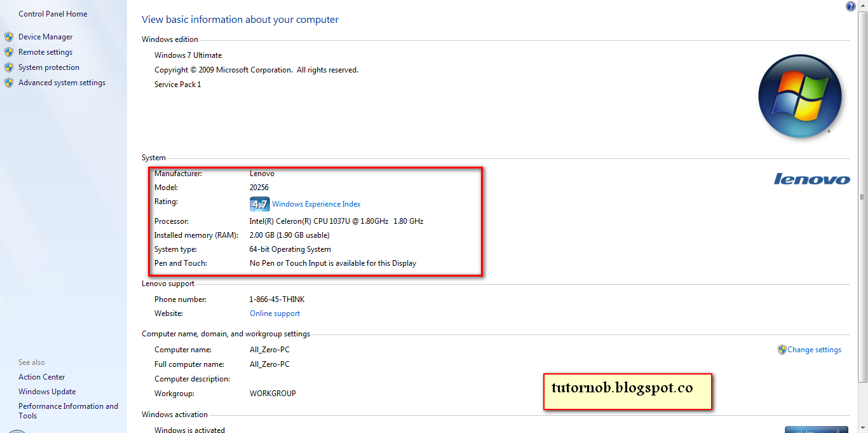Image resolution: width=868 pixels, height=433 pixels.
Task: Click the Windows 7 logo orb
Action: click(x=800, y=97)
